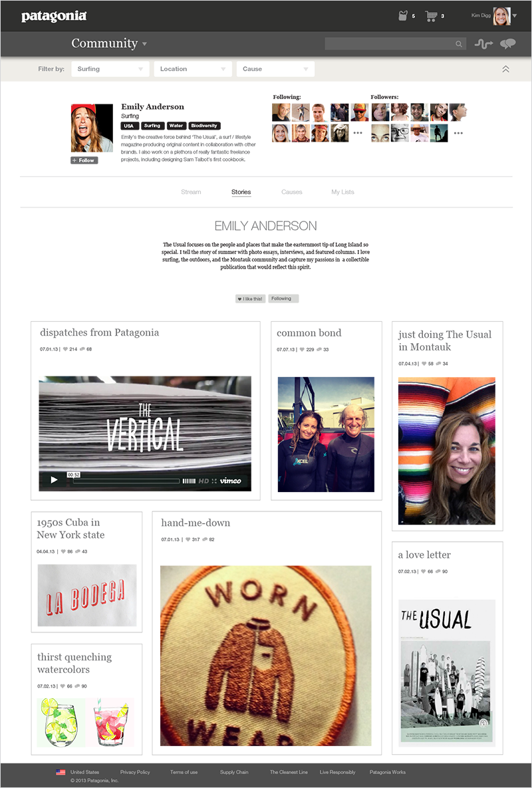Click the Vimeo logo on video player

click(231, 480)
